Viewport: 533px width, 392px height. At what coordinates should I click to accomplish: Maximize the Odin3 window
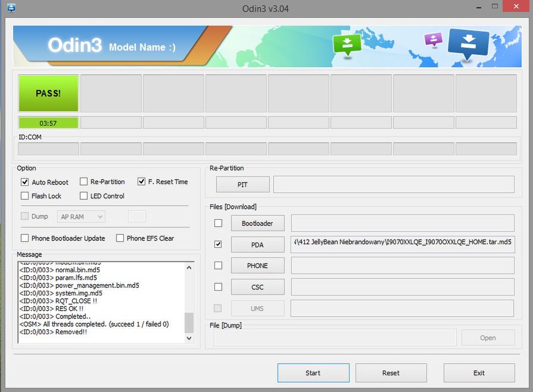pos(495,7)
